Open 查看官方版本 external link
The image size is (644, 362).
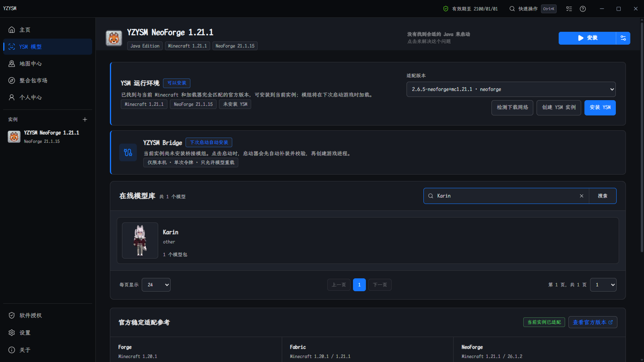tap(593, 322)
